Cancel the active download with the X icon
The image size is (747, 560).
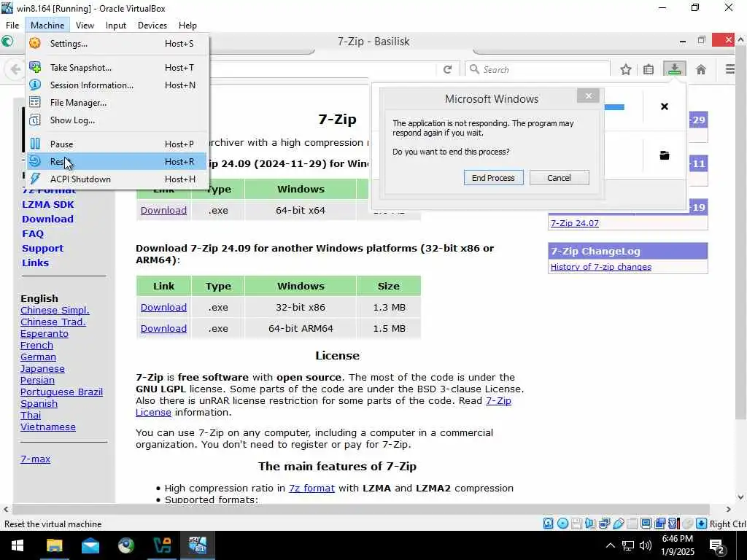tap(665, 106)
